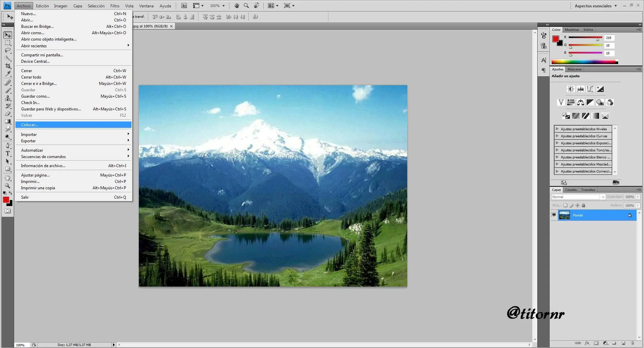Add a Brightness/Contrast adjustment
This screenshot has height=348, width=644.
pos(571,89)
